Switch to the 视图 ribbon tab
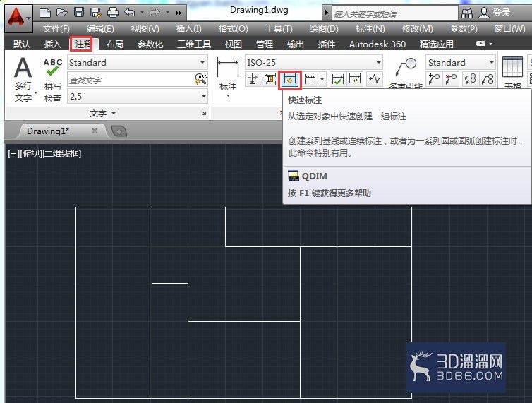The image size is (532, 403). click(x=234, y=44)
